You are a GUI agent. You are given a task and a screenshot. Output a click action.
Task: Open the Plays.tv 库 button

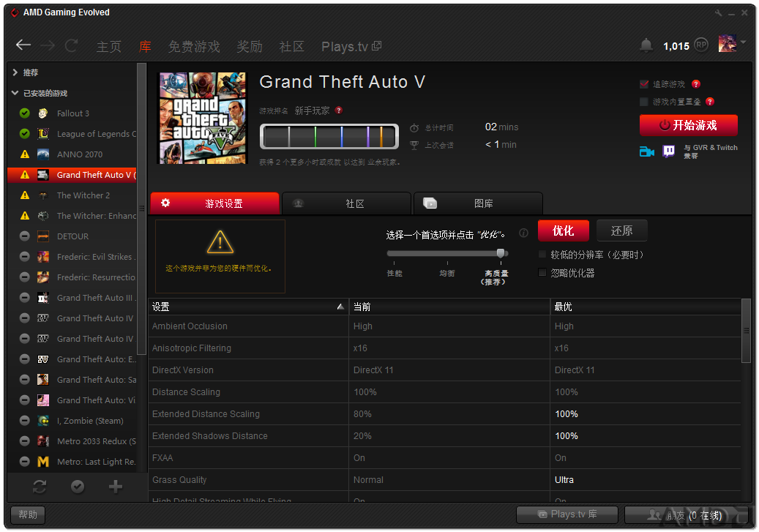coord(567,514)
